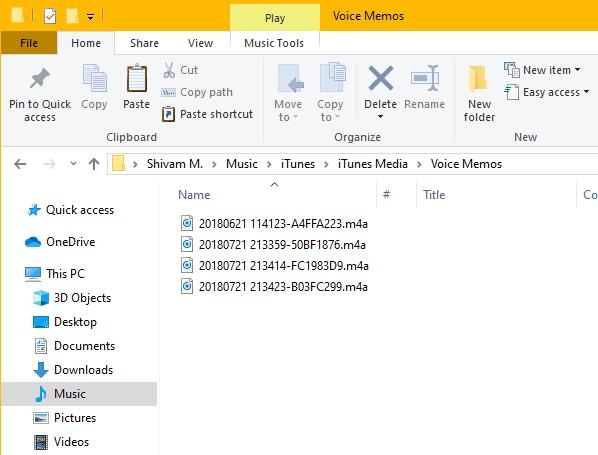
Task: Switch to the Share ribbon tab
Action: [x=145, y=43]
